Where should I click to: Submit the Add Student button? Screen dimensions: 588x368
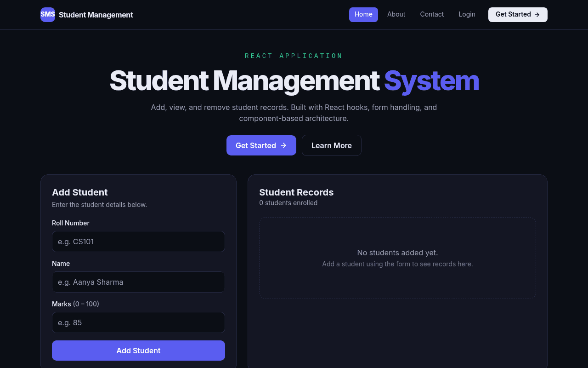click(x=138, y=351)
